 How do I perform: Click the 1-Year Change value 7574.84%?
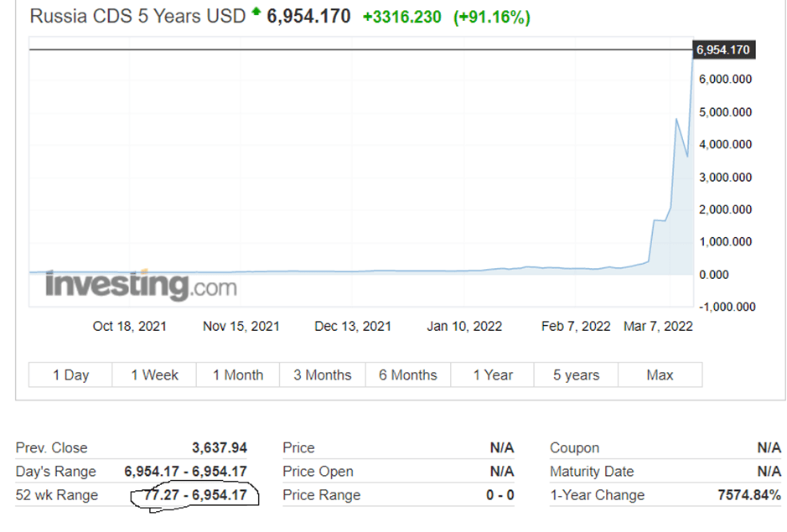coord(748,495)
